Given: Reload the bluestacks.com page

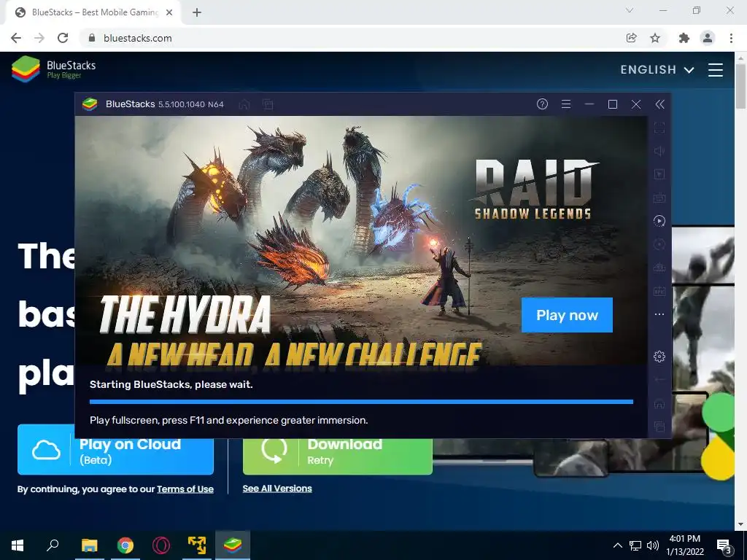Looking at the screenshot, I should [63, 38].
